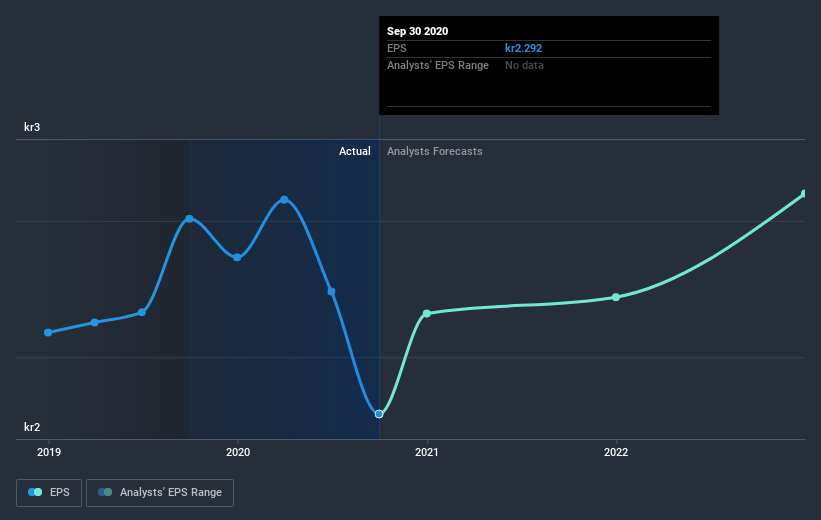821x520 pixels.
Task: Click the kr2.292 EPS value in tooltip
Action: (x=523, y=48)
